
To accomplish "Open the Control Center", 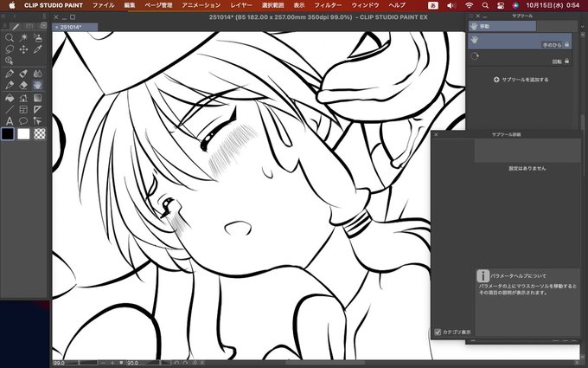I will pos(501,5).
